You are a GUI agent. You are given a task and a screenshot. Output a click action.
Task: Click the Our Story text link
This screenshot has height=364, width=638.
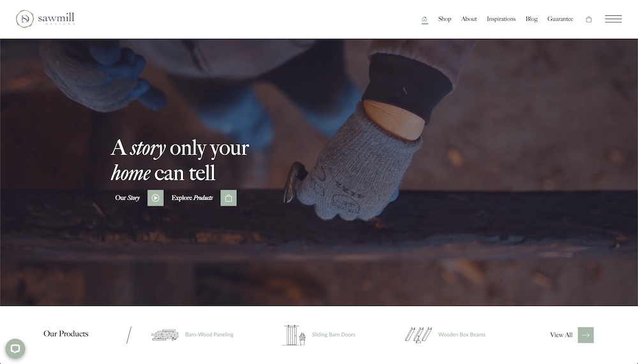(128, 198)
